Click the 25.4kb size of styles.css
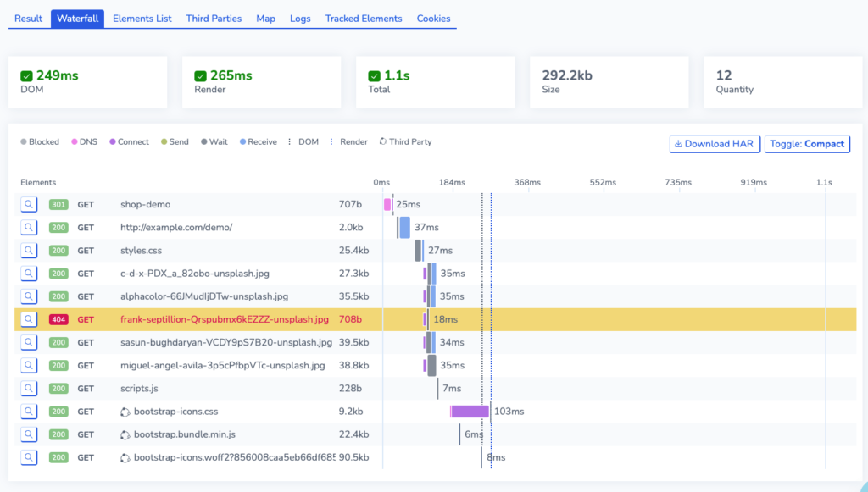This screenshot has width=868, height=492. 353,251
